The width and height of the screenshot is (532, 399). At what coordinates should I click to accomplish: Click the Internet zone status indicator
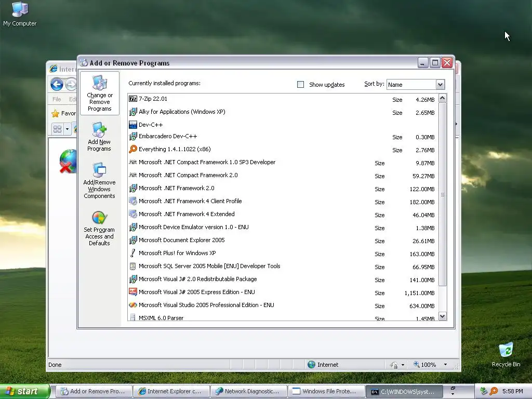[323, 365]
